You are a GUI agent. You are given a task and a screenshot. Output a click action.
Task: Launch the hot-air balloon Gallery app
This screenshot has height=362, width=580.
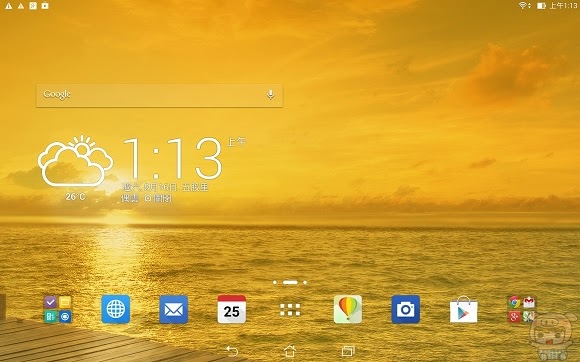coord(348,309)
